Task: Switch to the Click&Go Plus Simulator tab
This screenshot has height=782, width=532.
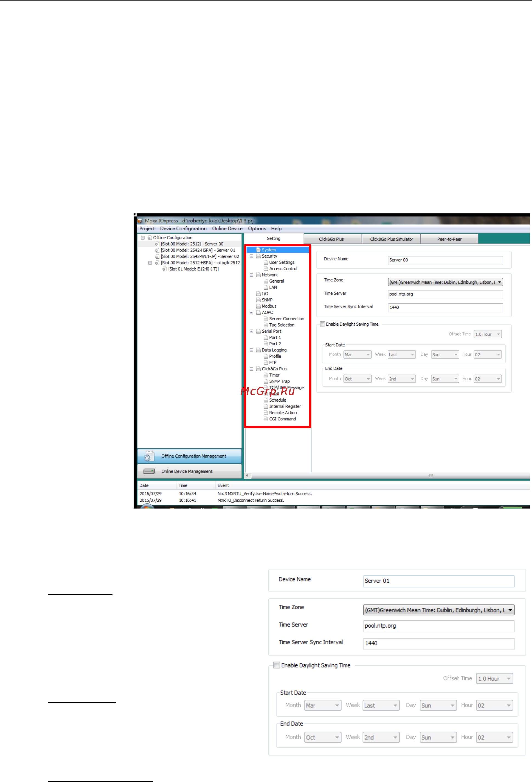Action: tap(391, 239)
